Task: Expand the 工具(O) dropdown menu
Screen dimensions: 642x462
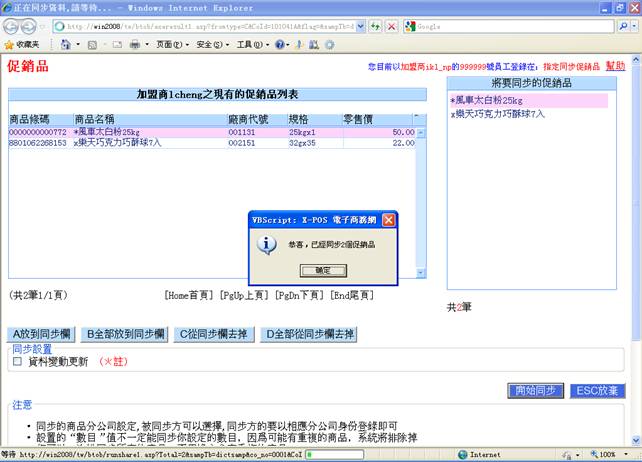Action: click(249, 45)
